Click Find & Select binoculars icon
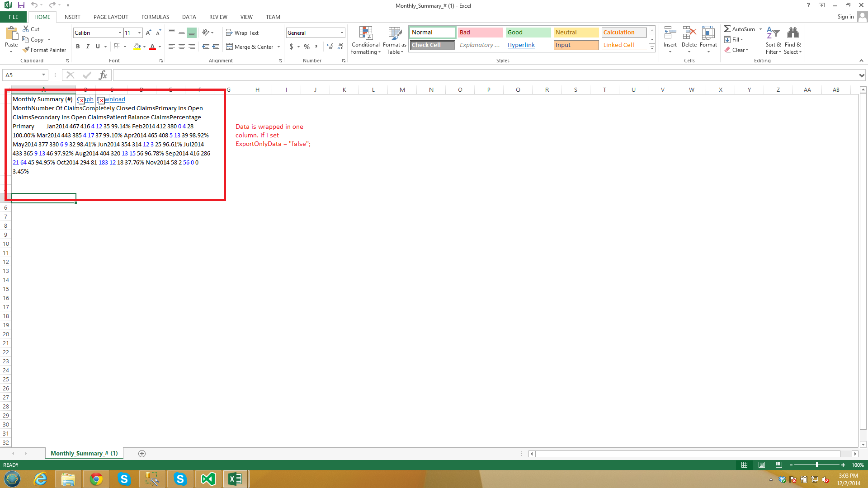This screenshot has width=868, height=488. click(793, 41)
